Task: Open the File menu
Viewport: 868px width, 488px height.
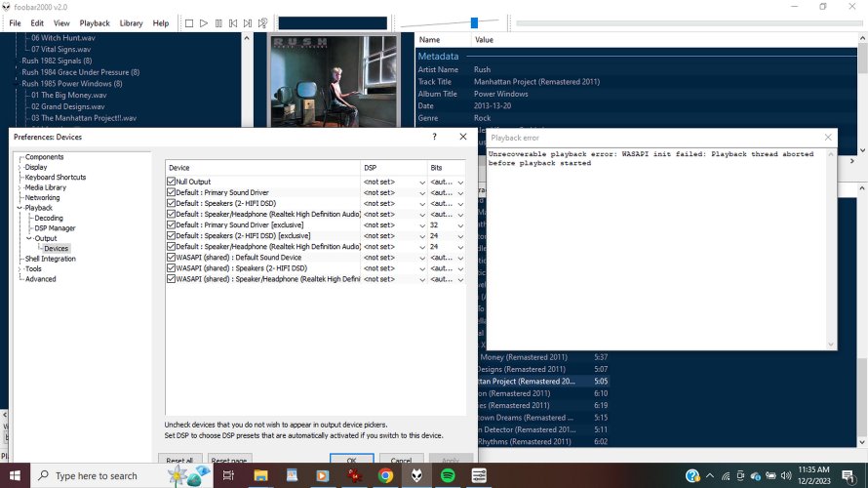Action: tap(15, 23)
